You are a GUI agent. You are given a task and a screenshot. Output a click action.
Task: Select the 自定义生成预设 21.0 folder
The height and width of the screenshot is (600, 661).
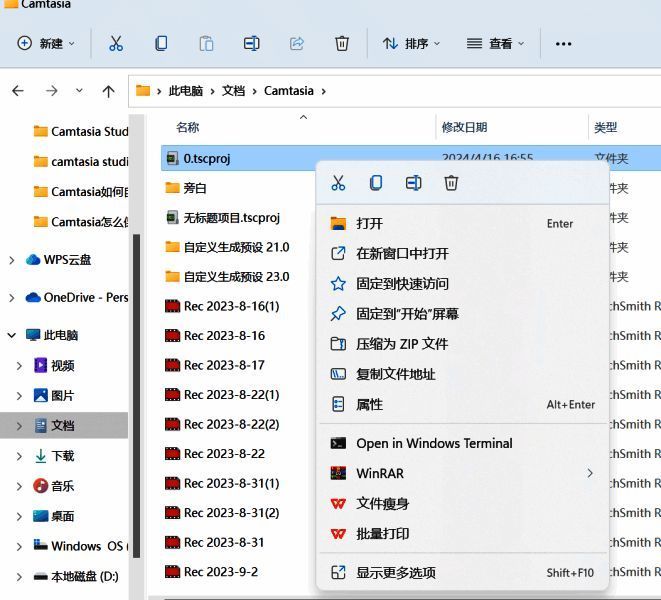pos(227,247)
